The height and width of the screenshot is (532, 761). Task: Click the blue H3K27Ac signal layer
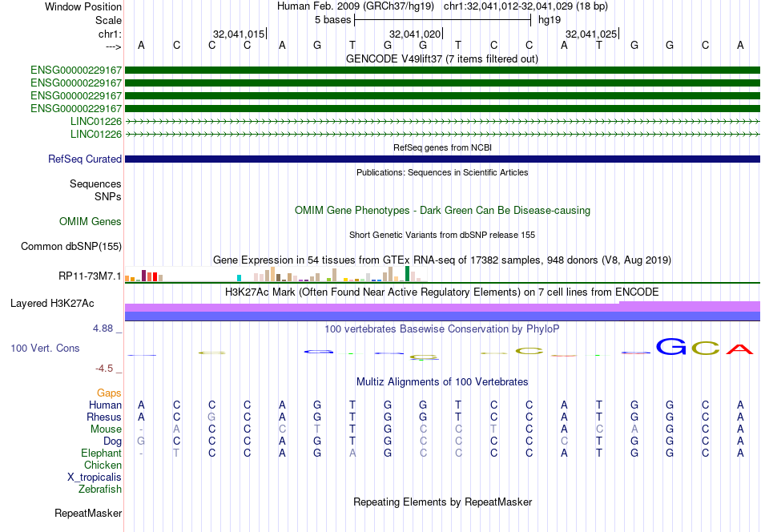442,316
